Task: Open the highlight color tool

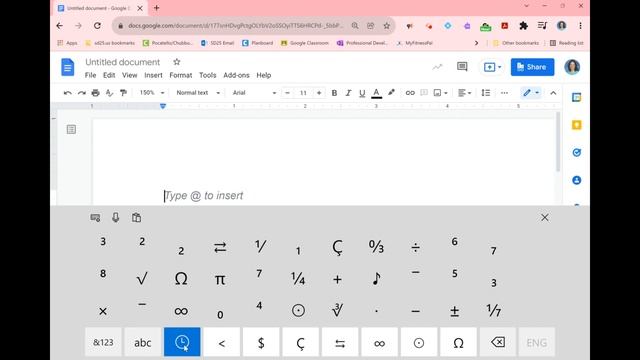Action: (391, 93)
